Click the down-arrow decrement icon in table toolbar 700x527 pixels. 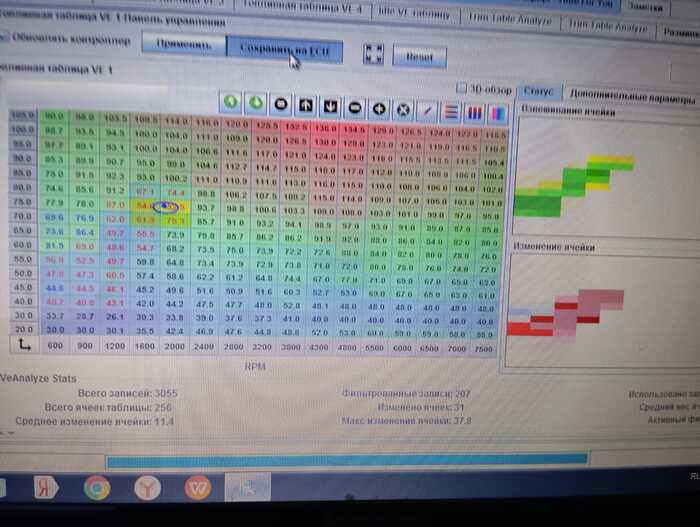click(x=331, y=105)
